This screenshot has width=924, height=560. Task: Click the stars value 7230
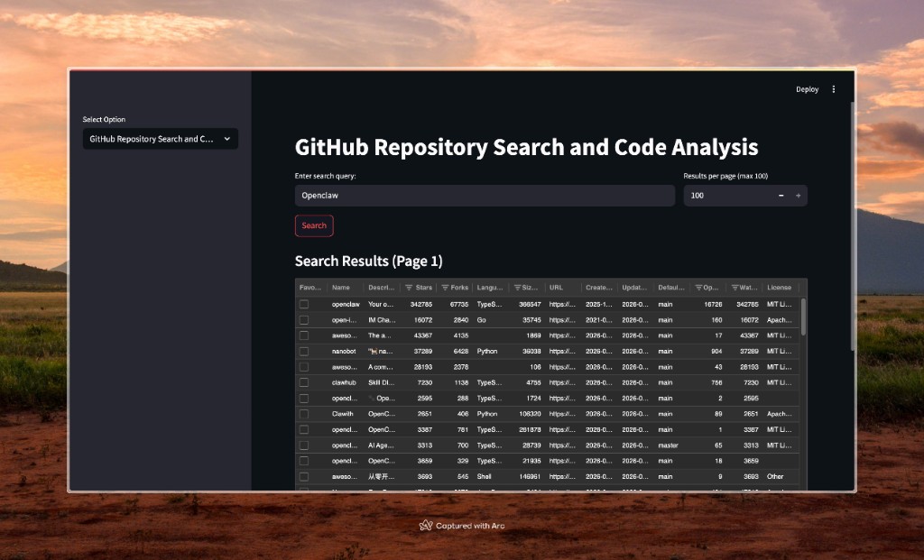tap(425, 382)
